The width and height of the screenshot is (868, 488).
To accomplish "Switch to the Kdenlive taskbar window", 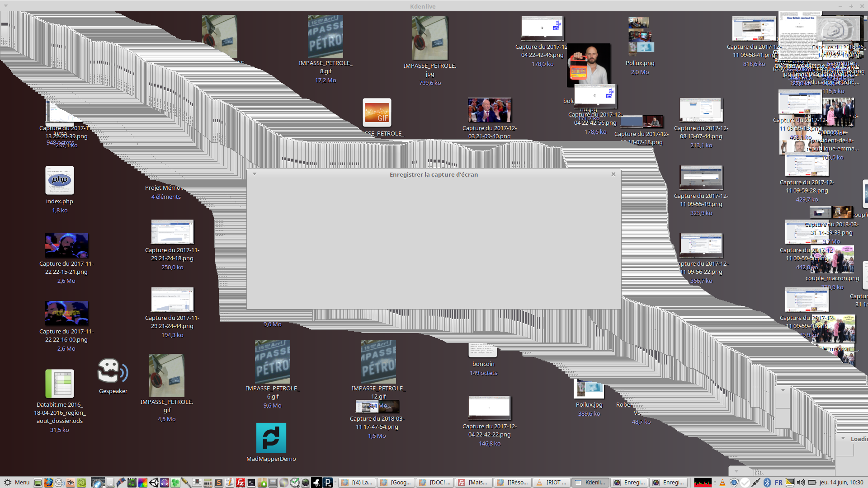I will [590, 483].
